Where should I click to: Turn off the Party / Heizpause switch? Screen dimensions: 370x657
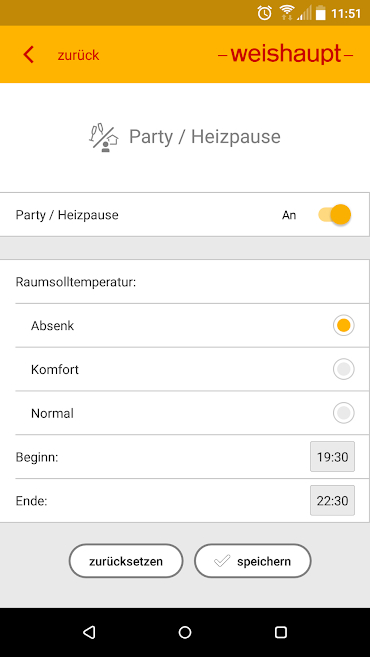[x=334, y=215]
